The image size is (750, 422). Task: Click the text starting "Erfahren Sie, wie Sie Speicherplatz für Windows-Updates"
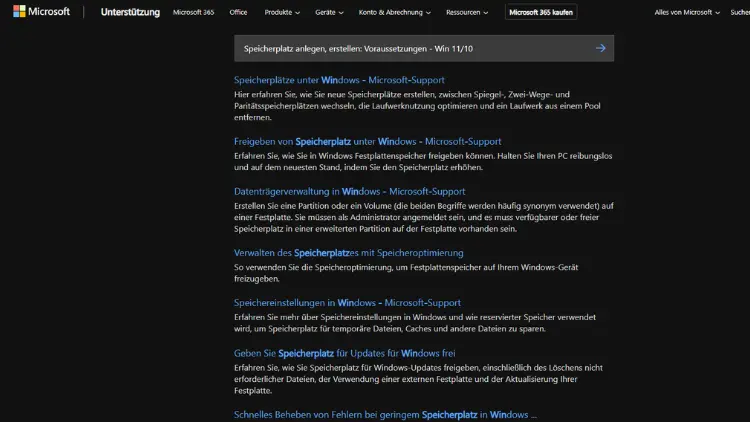point(418,379)
